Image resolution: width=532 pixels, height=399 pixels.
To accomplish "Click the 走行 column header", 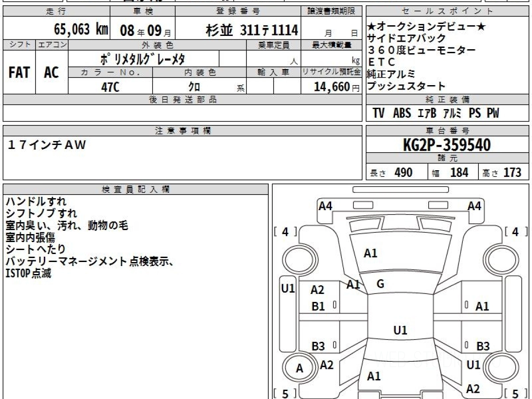I will [x=56, y=12].
